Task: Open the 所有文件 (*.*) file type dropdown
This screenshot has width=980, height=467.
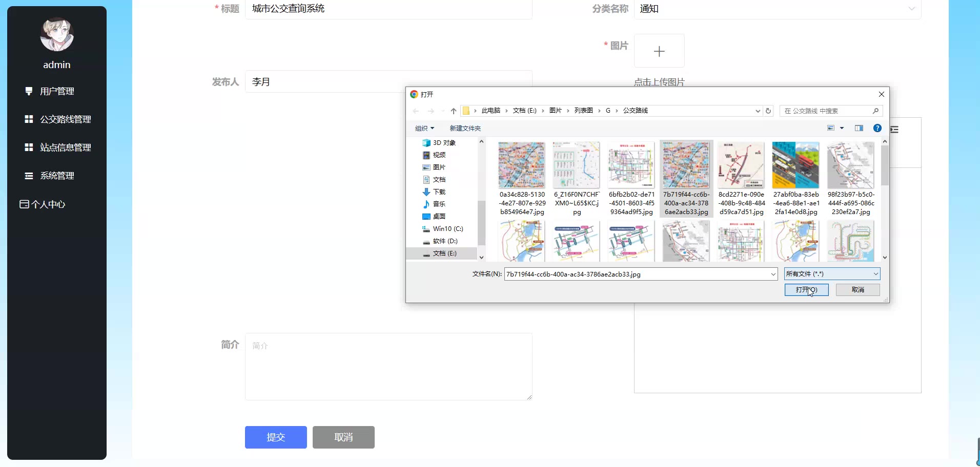Action: pos(832,274)
